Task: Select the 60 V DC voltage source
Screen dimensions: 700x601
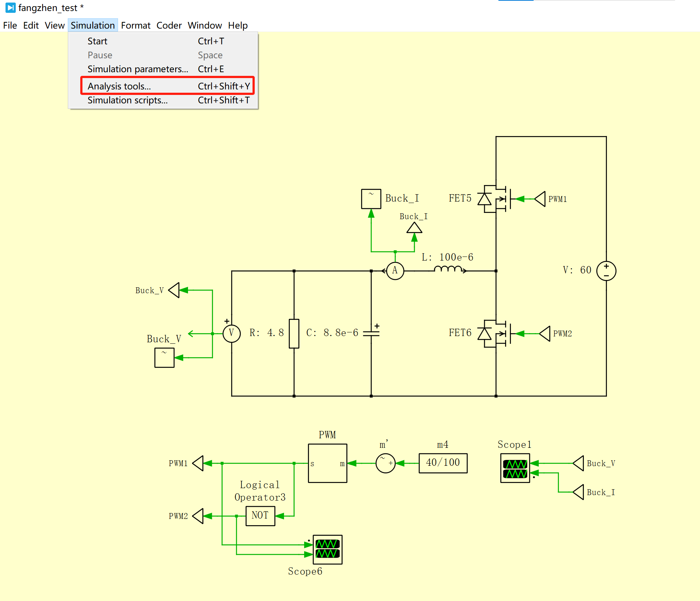Action: 606,271
